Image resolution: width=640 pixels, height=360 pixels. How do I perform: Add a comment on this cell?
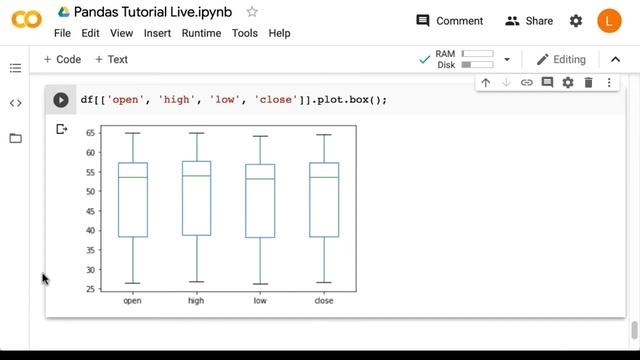coord(547,83)
